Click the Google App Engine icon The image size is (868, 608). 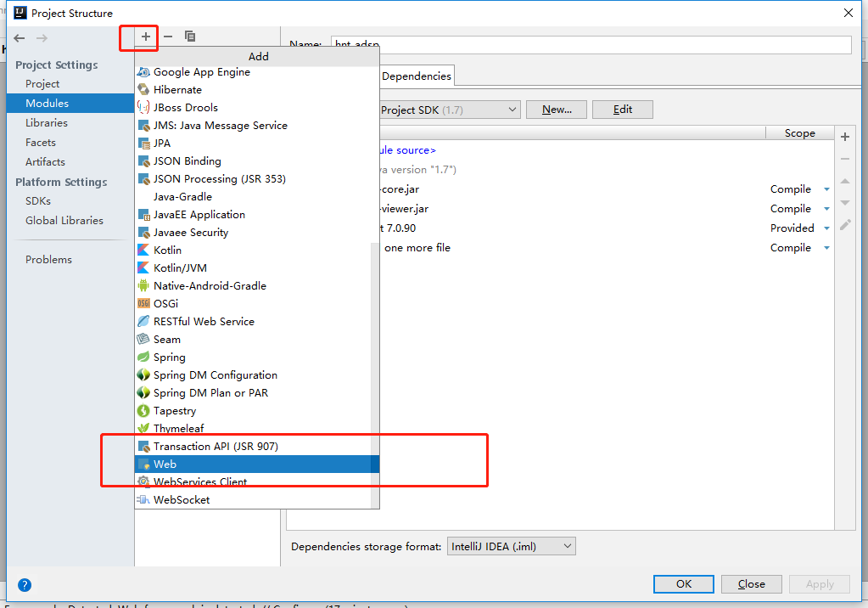coord(143,72)
